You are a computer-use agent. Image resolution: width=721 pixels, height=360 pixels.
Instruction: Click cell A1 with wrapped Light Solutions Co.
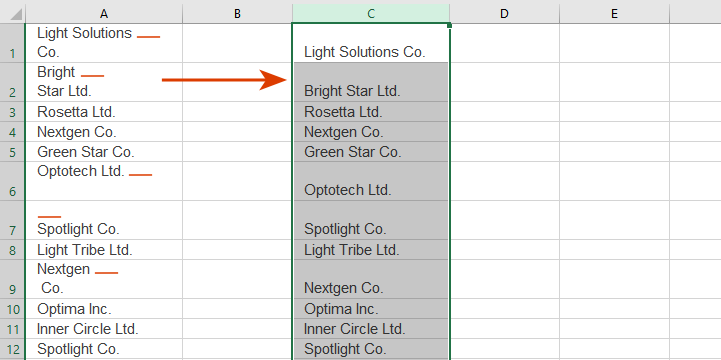pyautogui.click(x=104, y=43)
